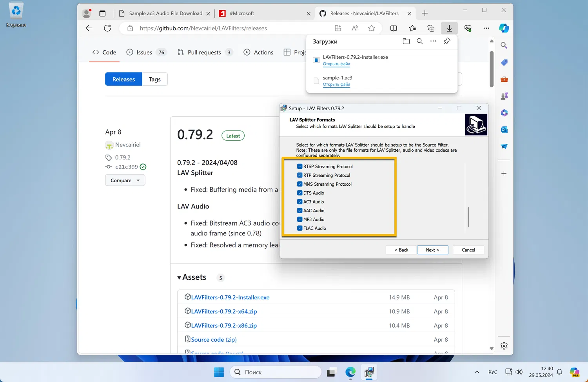
Task: Open downloads folder icon in Загрузки panel
Action: click(x=406, y=41)
